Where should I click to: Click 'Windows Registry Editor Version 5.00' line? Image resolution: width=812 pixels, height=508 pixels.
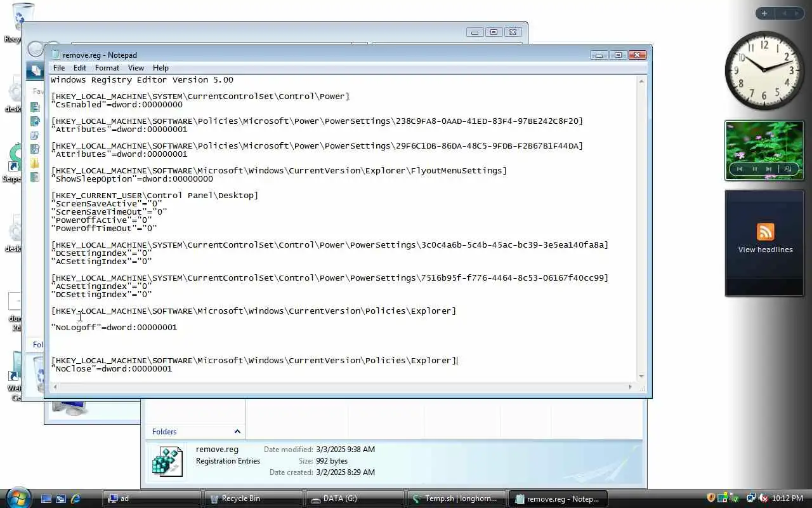pos(142,80)
